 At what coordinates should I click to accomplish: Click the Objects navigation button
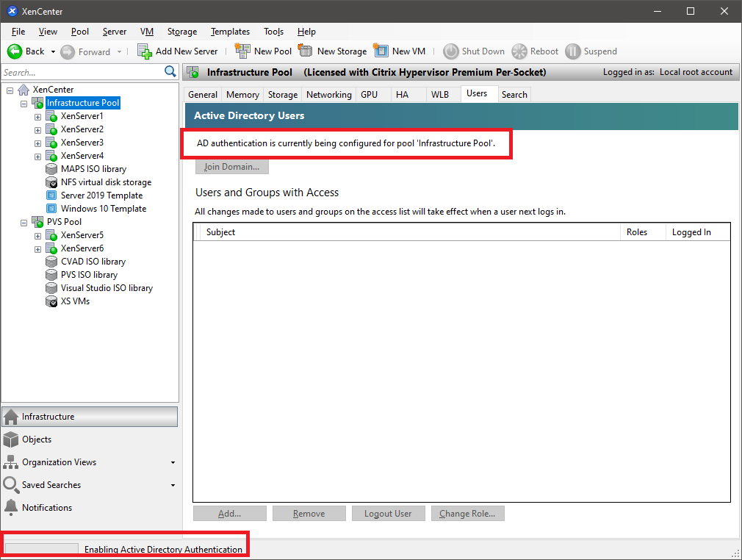click(37, 439)
